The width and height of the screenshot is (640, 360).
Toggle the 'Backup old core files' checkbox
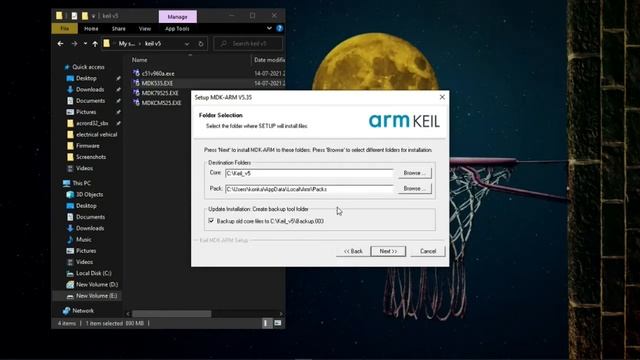coord(211,221)
